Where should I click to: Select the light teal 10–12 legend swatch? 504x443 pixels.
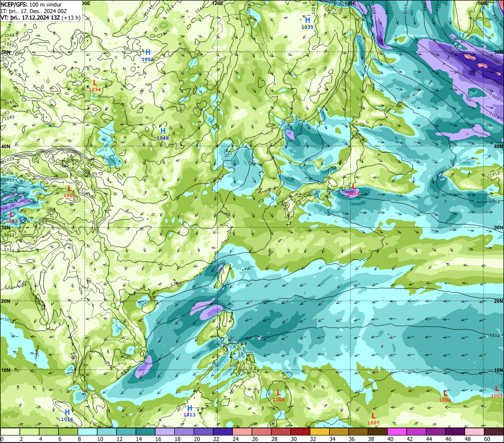pyautogui.click(x=107, y=431)
